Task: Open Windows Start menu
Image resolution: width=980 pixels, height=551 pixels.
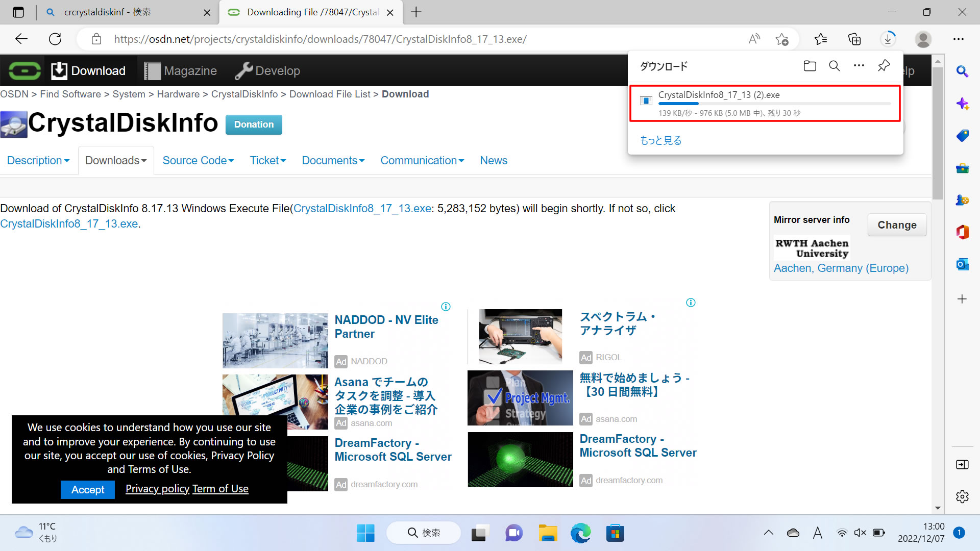Action: pos(365,533)
